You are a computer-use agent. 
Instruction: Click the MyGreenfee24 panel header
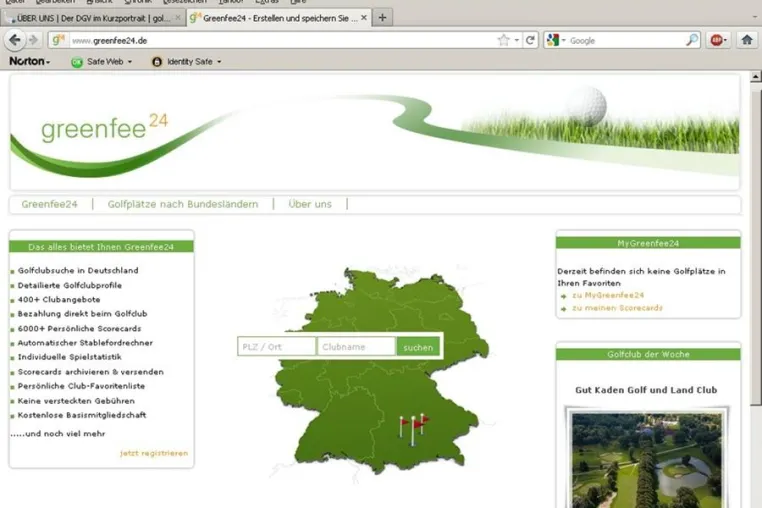648,243
